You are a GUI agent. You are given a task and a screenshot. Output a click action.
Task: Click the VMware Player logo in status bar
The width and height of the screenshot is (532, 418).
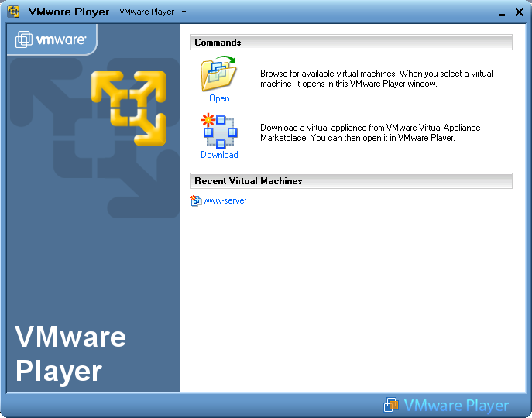446,405
